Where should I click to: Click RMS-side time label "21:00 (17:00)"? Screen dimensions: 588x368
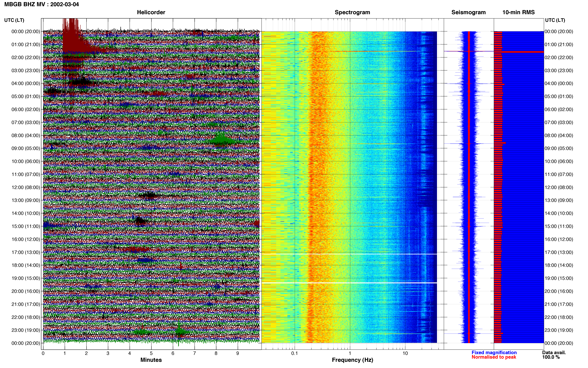559,304
